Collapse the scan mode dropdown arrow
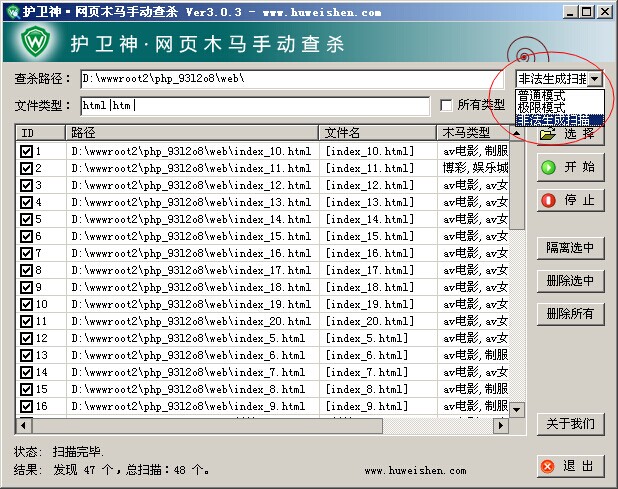Screen dimensions: 618x489 595,78
